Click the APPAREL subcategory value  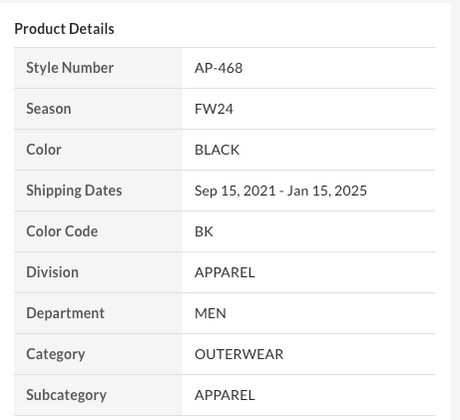point(225,395)
